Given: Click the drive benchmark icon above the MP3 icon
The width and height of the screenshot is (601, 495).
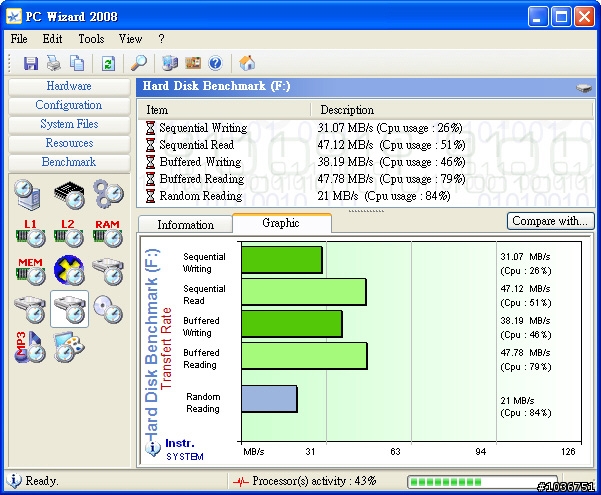Looking at the screenshot, I should [30, 309].
